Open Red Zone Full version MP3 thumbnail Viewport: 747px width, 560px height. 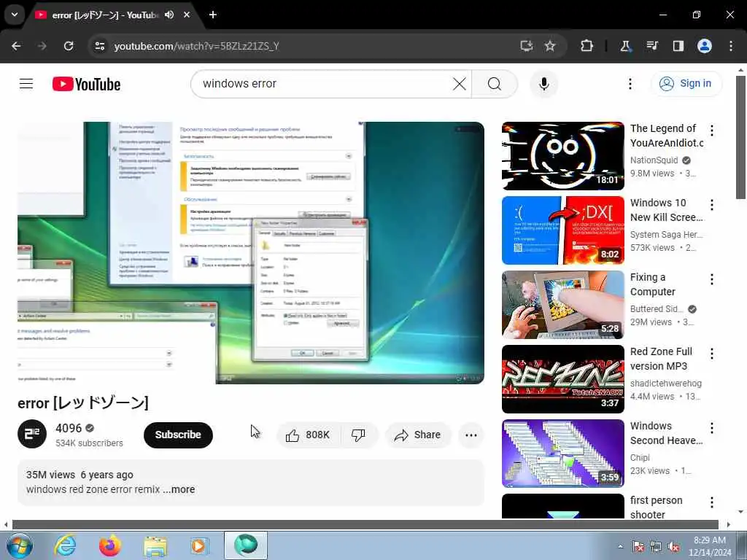[x=562, y=379]
